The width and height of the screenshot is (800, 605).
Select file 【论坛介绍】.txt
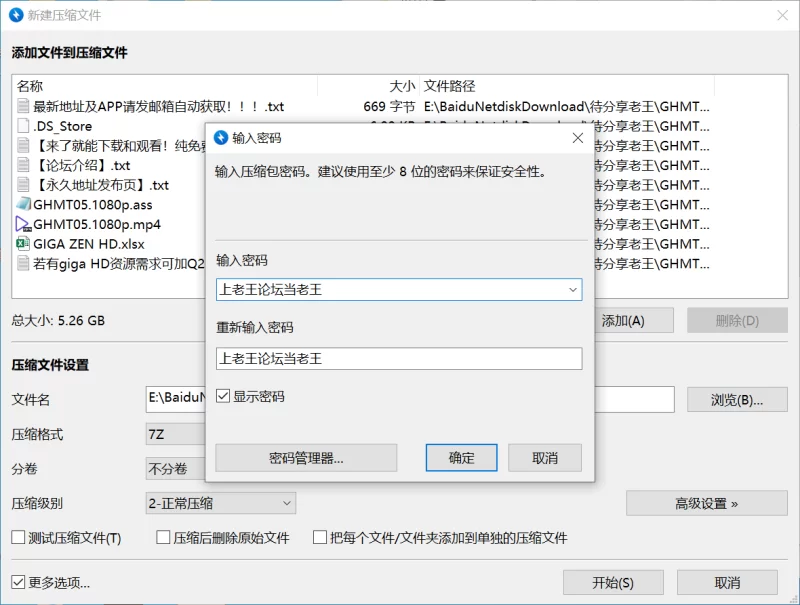pyautogui.click(x=82, y=165)
